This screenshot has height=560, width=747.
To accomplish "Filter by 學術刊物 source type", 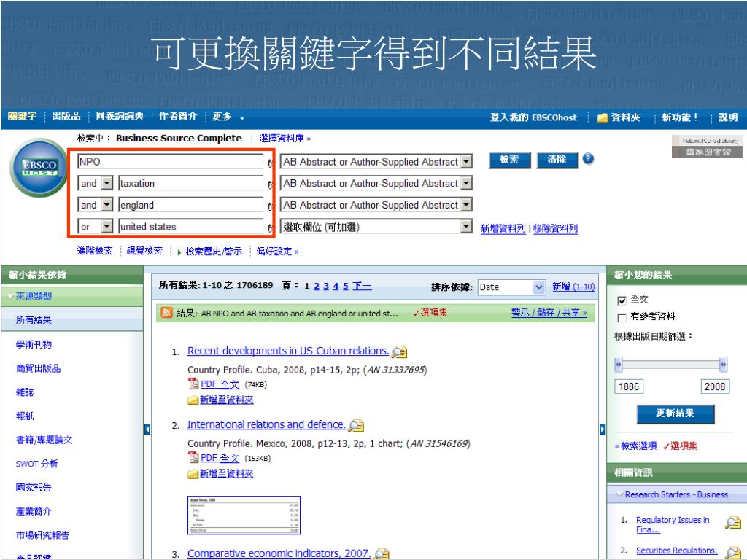I will coord(34,344).
